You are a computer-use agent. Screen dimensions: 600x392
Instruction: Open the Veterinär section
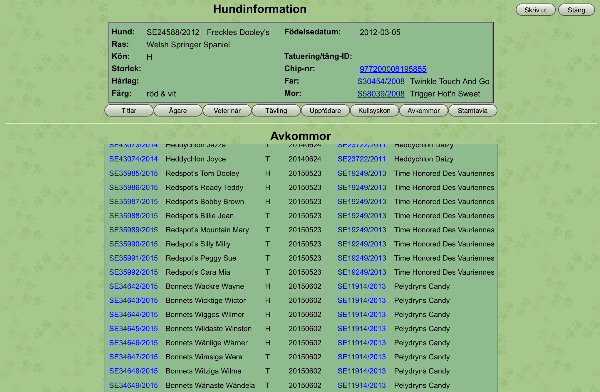pyautogui.click(x=227, y=111)
